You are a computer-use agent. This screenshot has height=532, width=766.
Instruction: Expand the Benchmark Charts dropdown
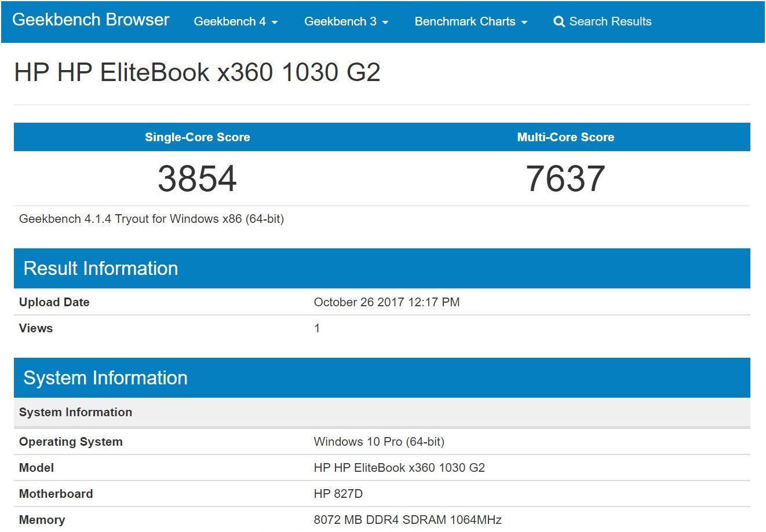470,21
